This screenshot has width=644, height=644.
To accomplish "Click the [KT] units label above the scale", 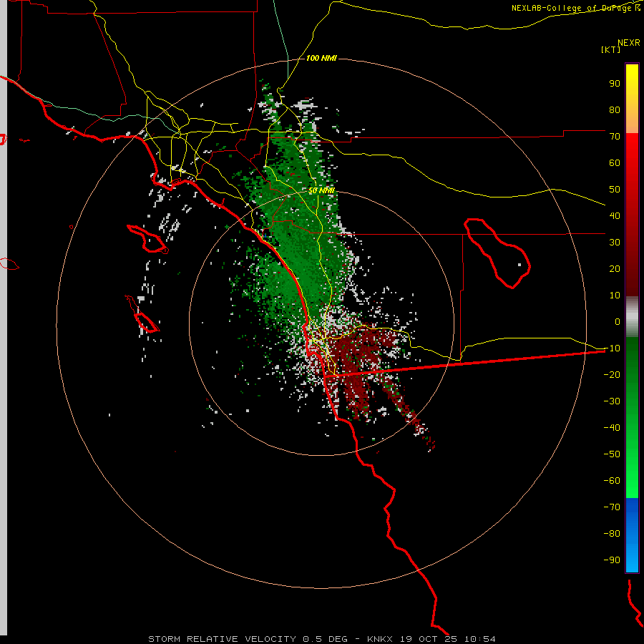I will [x=611, y=49].
